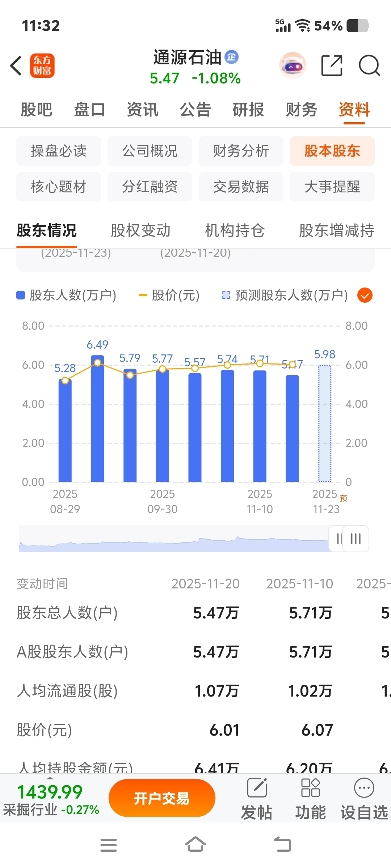This screenshot has height=868, width=391.
Task: Tap the 设自选 ellipsis icon
Action: pyautogui.click(x=364, y=788)
